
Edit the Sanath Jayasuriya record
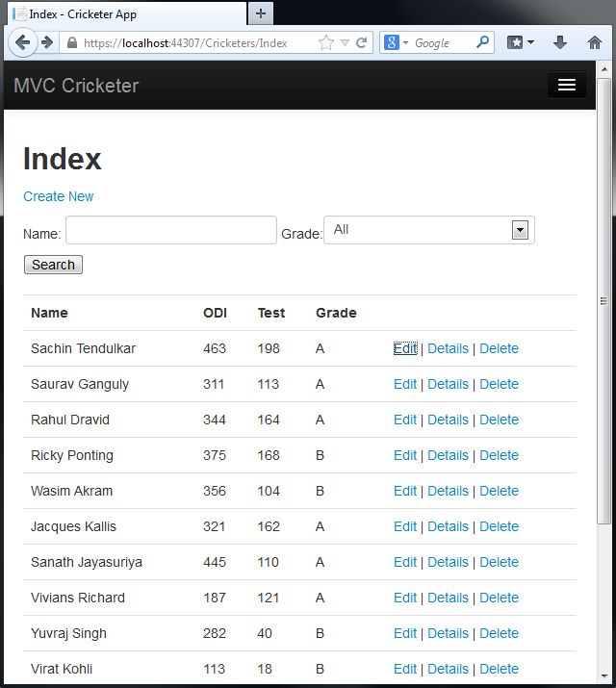point(405,562)
